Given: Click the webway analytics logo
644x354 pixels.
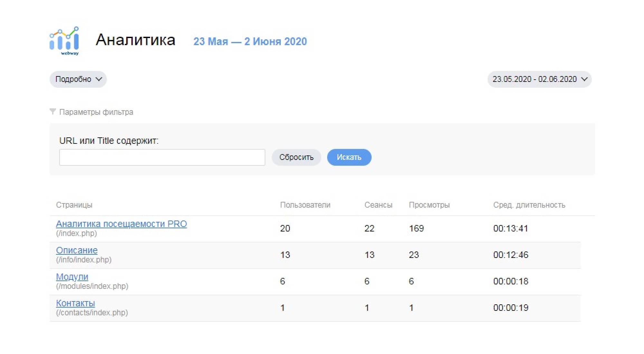Looking at the screenshot, I should [x=64, y=41].
